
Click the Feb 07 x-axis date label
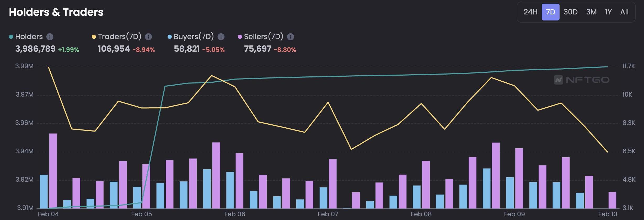click(328, 214)
